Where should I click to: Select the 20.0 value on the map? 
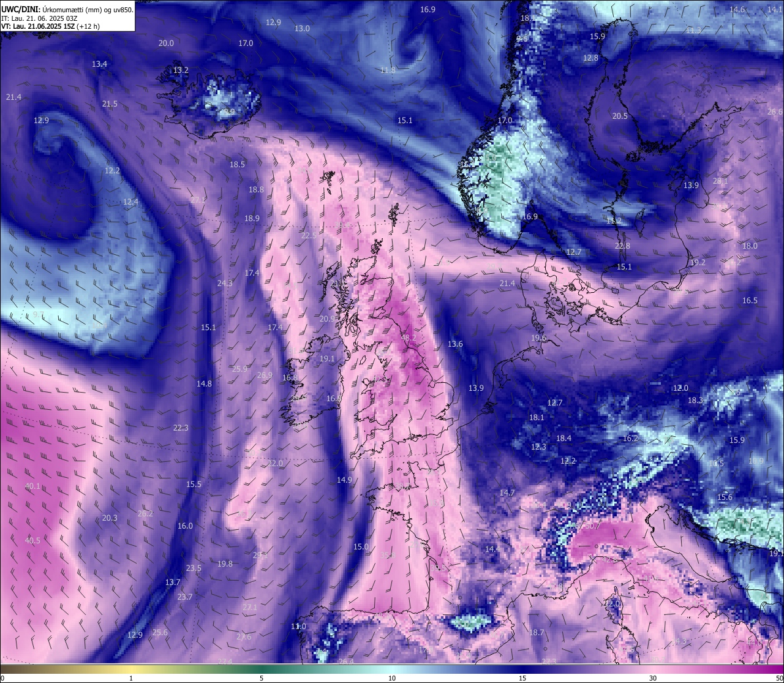(166, 43)
